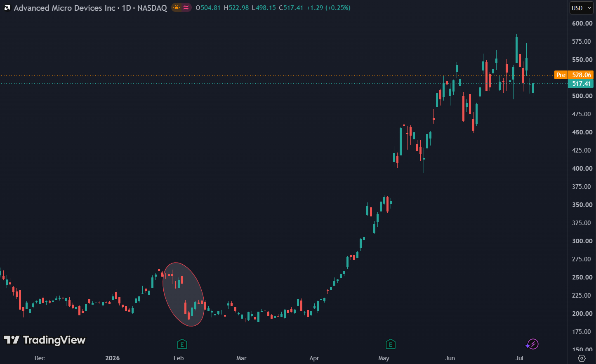Click the 325.00 price axis label
Image resolution: width=596 pixels, height=364 pixels.
pos(582,223)
